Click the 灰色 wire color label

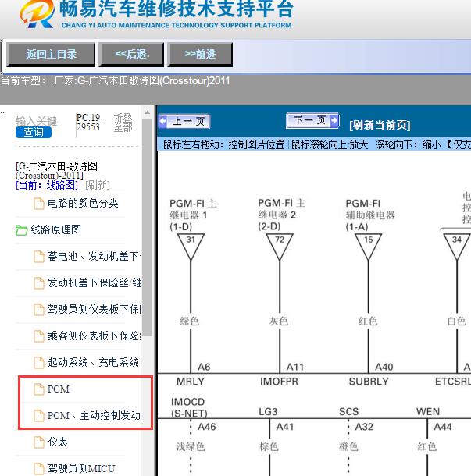(x=279, y=321)
